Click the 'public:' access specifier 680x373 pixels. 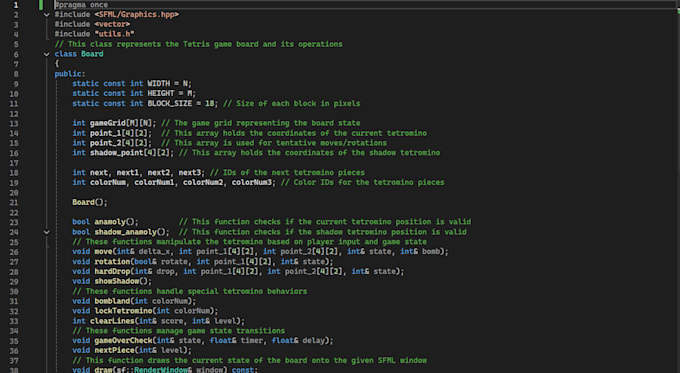pyautogui.click(x=70, y=74)
